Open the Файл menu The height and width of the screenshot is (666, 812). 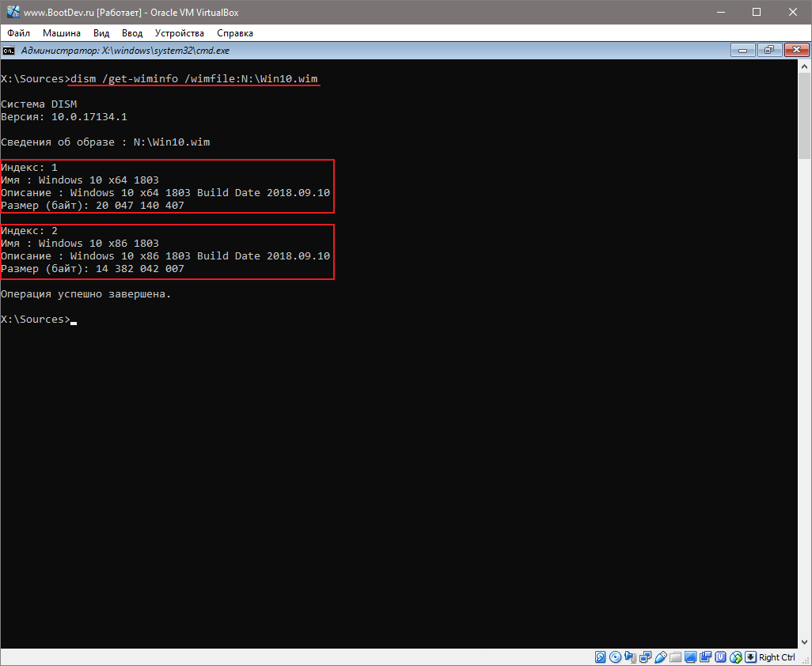pyautogui.click(x=19, y=33)
